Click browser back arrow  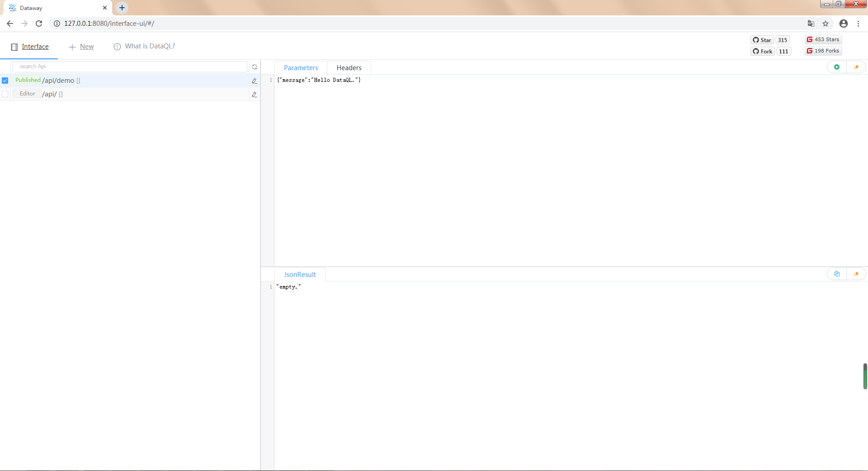[10, 24]
